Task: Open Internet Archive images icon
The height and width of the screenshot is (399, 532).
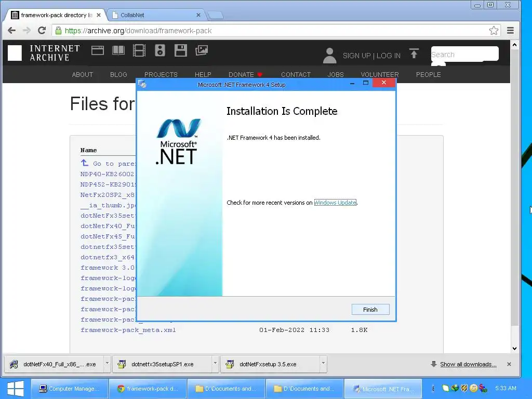Action: (202, 50)
